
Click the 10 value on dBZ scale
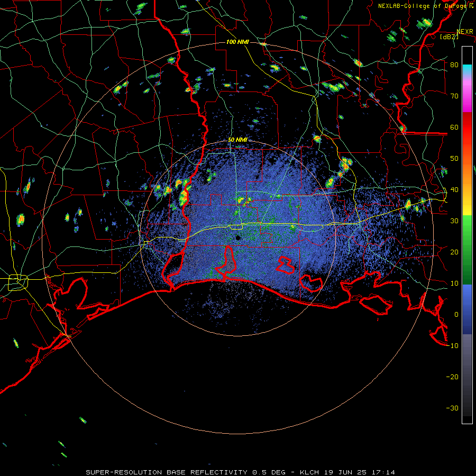tap(454, 283)
